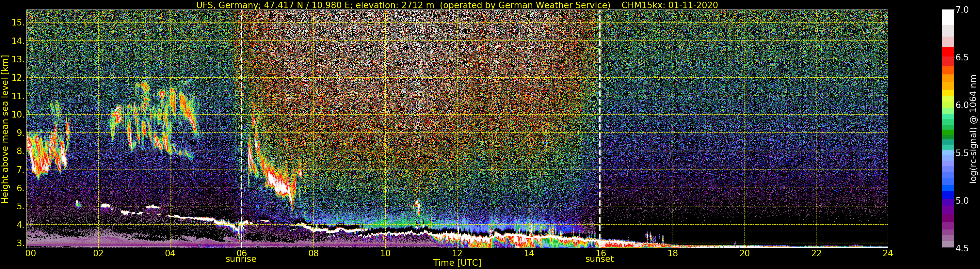Click the white dashed sunset marker line
This screenshot has width=980, height=269.
pos(600,129)
